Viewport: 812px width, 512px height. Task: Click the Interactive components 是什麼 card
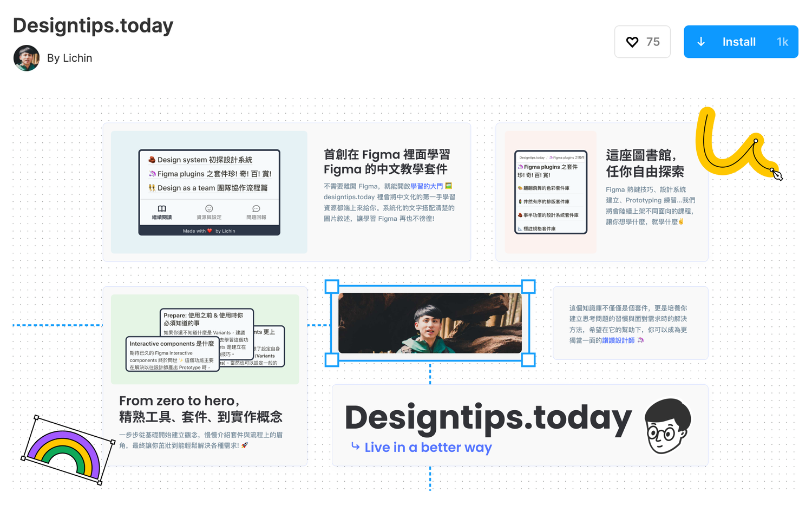point(173,354)
